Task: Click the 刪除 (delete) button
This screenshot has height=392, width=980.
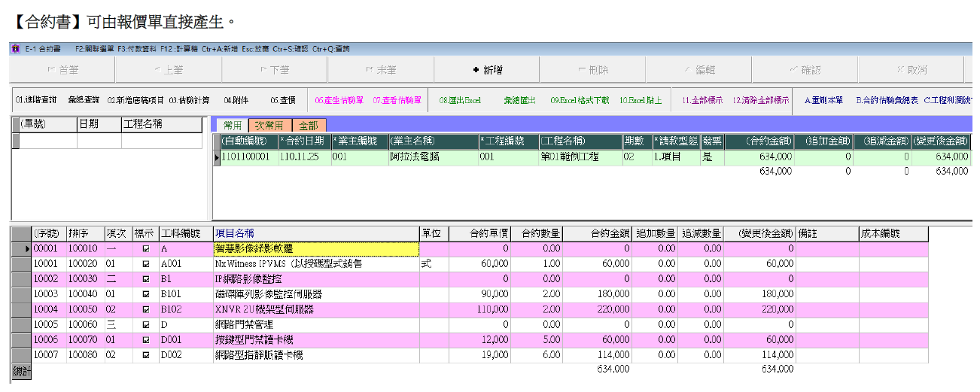Action: 593,70
